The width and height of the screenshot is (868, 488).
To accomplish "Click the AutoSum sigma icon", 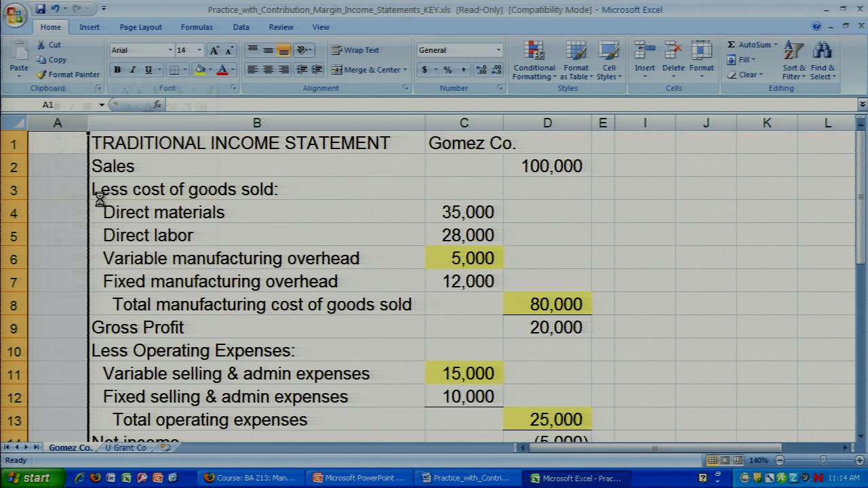I will point(732,45).
